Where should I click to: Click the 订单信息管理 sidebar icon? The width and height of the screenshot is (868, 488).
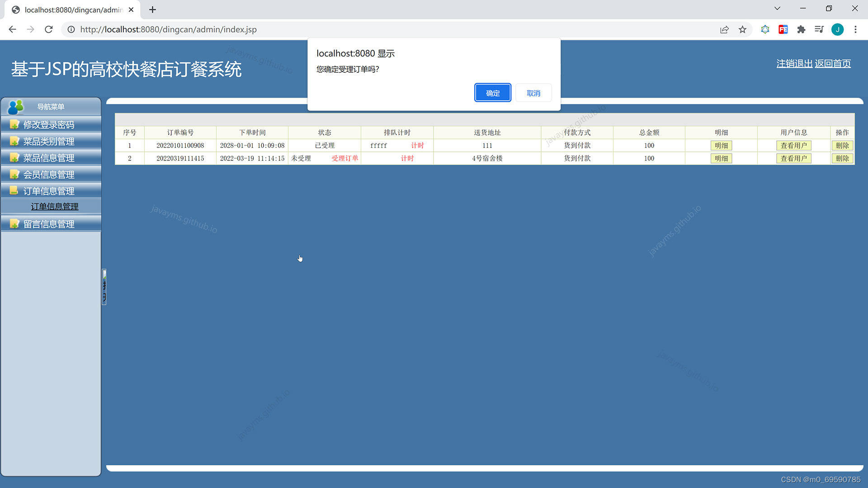pos(14,190)
